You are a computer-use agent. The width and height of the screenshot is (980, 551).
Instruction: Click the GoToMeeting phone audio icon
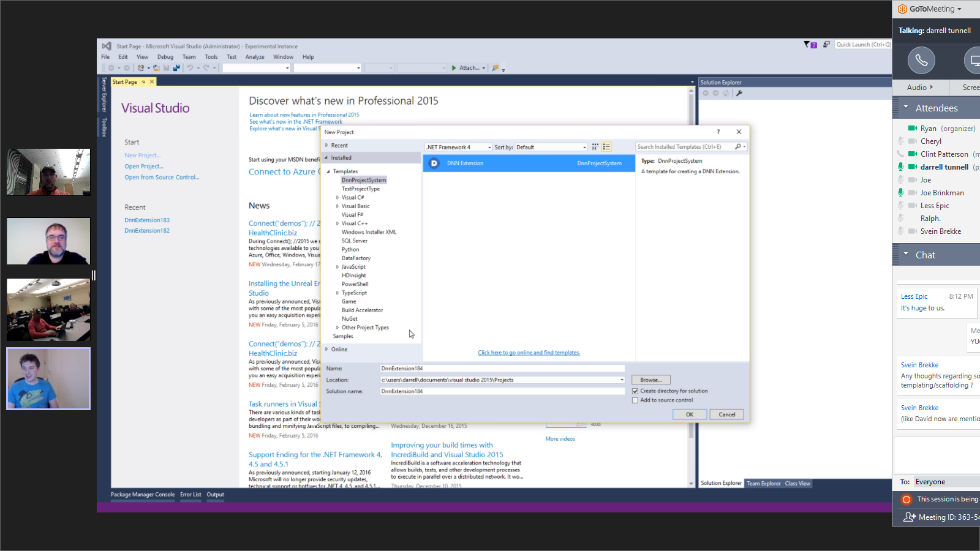(921, 60)
